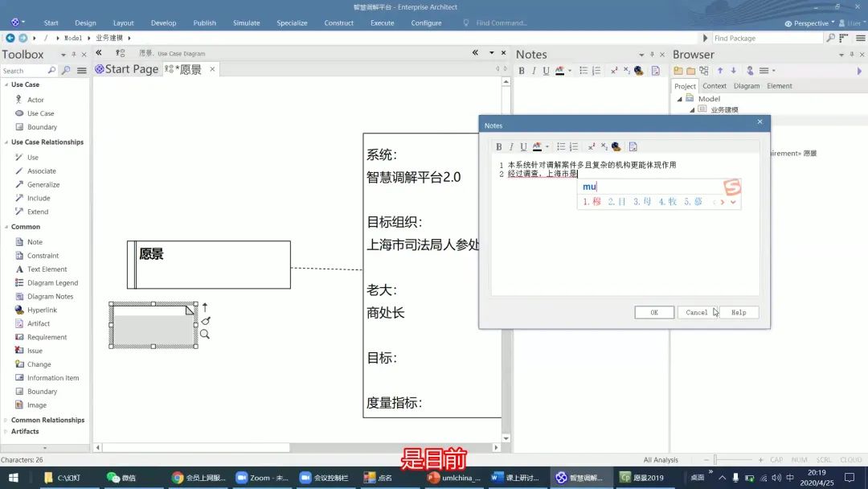
Task: Click Help in Notes dialog
Action: tap(739, 312)
